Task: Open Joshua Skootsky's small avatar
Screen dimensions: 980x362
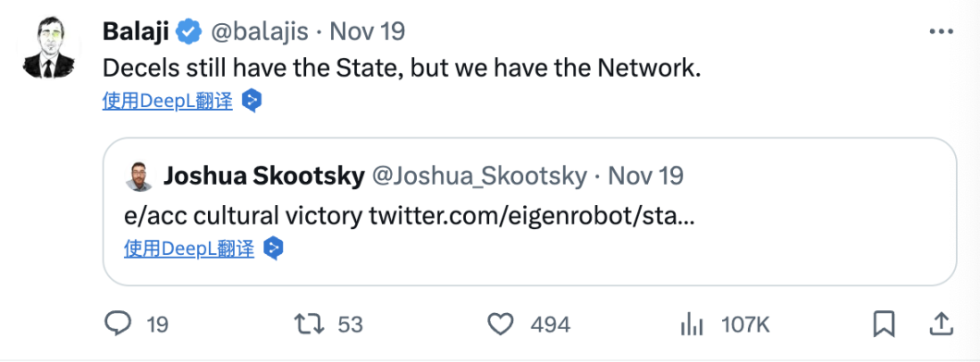Action: pos(139,176)
